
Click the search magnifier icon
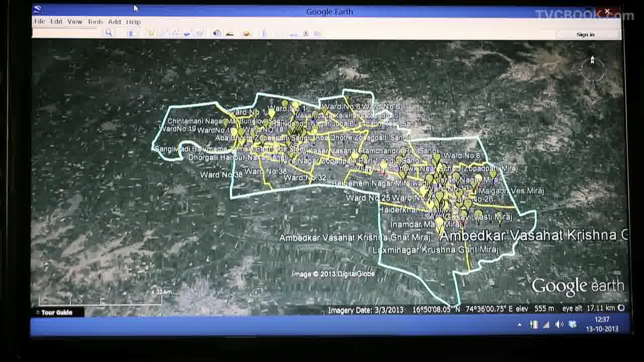pyautogui.click(x=108, y=33)
